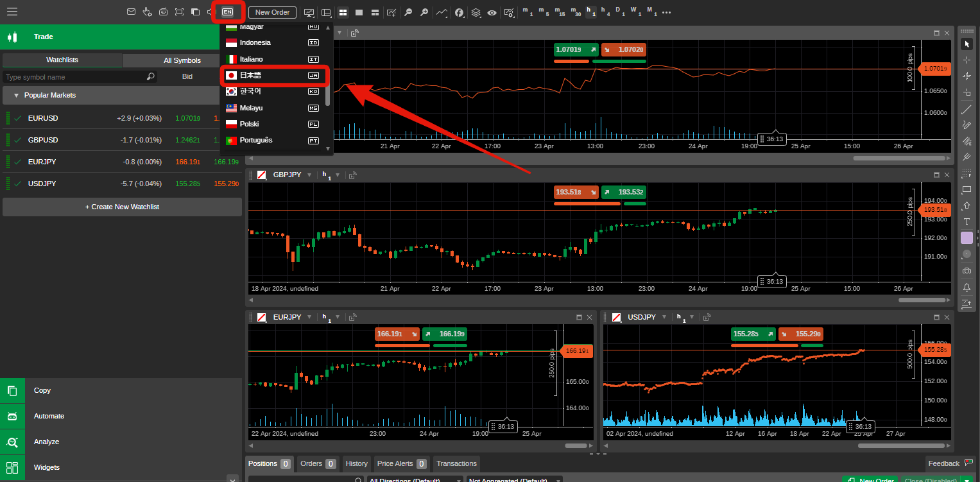Open the Copy section
The height and width of the screenshot is (482, 980).
coord(121,390)
